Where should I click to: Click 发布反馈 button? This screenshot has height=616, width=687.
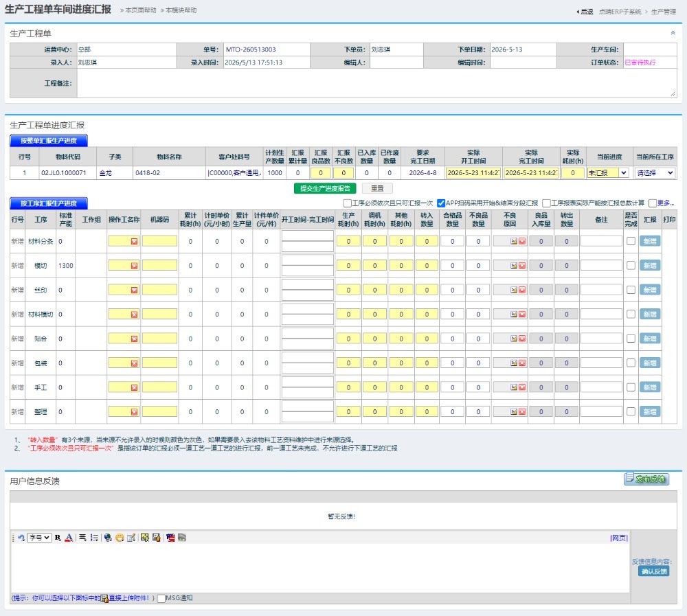point(646,479)
